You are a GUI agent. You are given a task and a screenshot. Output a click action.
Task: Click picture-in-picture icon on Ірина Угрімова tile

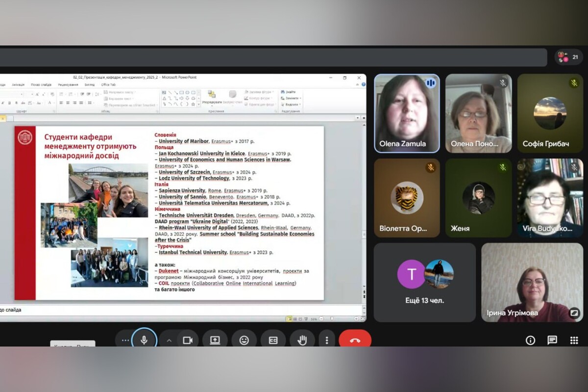pos(574,312)
